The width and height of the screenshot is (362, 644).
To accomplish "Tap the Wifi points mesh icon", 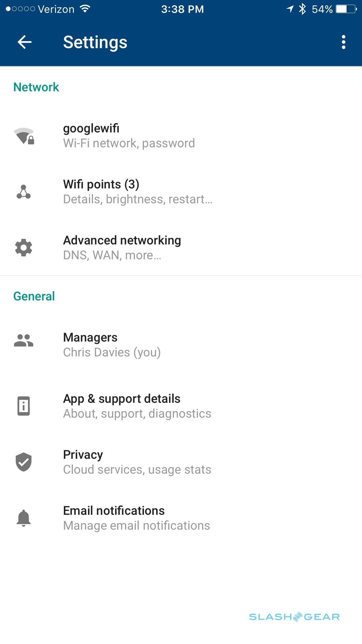I will (x=24, y=192).
